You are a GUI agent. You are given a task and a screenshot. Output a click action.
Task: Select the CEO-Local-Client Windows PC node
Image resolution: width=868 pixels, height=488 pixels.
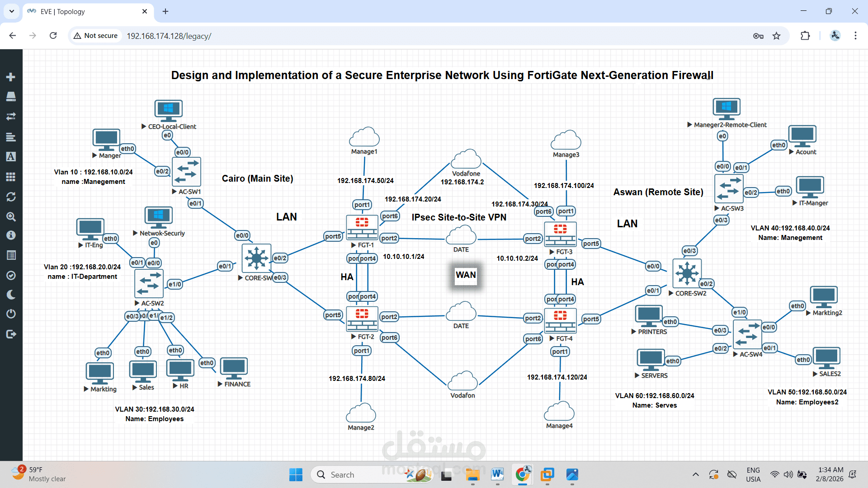169,111
